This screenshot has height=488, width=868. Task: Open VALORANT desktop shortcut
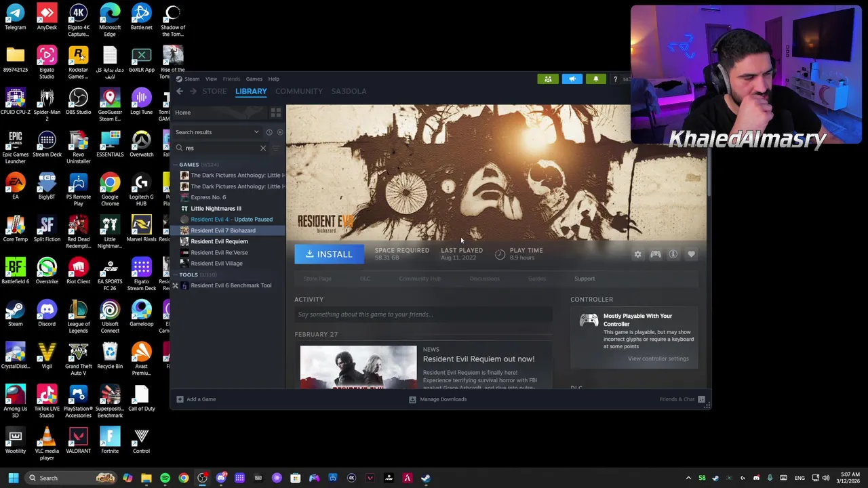coord(78,441)
